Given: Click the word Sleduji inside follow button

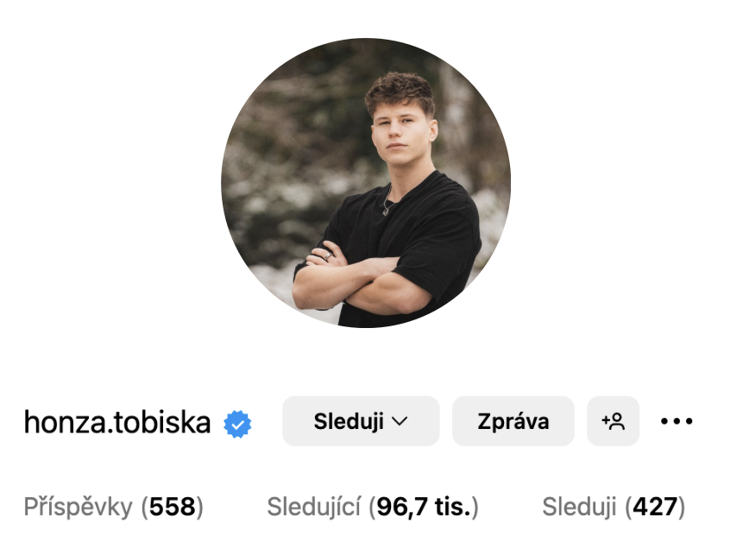Looking at the screenshot, I should click(x=349, y=421).
